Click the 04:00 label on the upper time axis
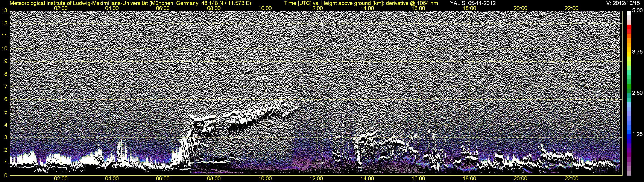Viewport: 644px width, 182px height. (x=112, y=8)
